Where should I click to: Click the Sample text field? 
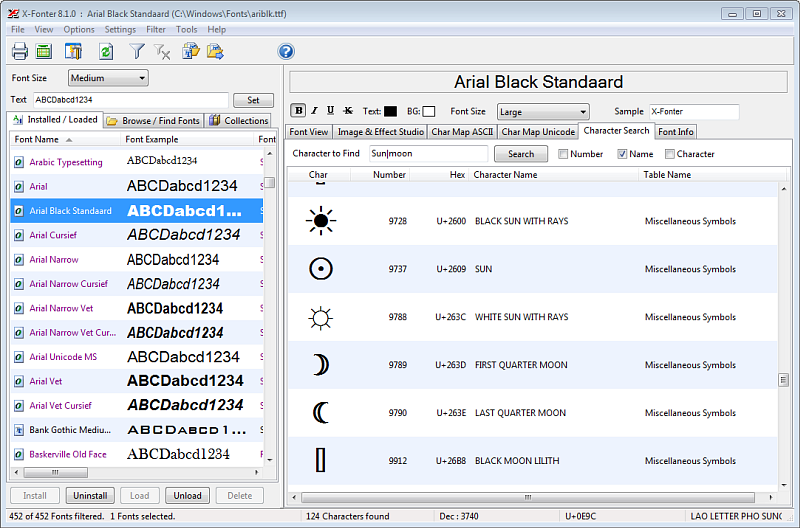pos(694,111)
